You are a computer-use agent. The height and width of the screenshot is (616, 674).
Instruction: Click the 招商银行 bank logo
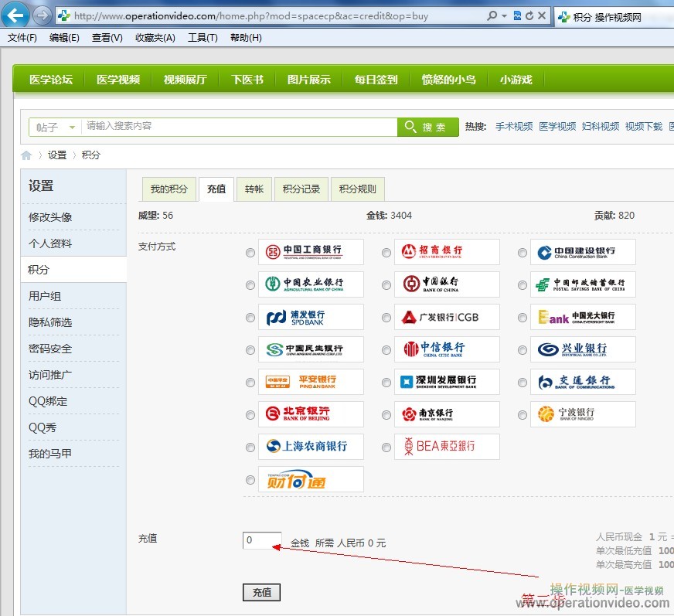[447, 252]
